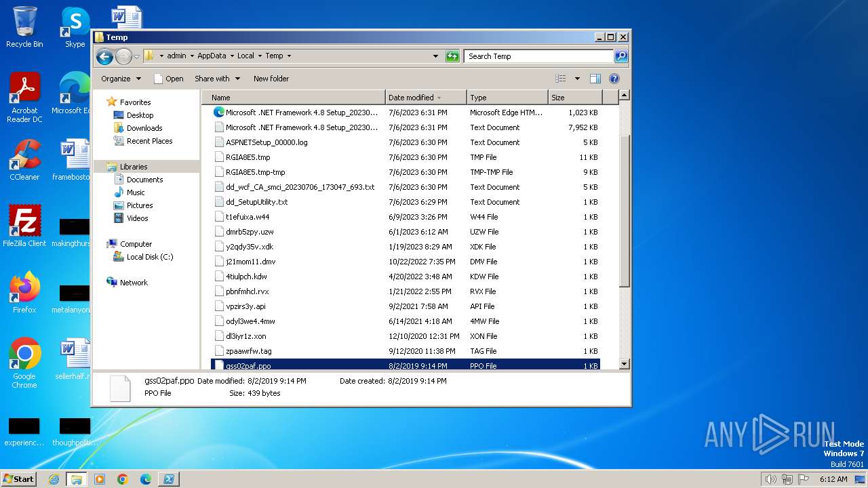Image resolution: width=868 pixels, height=488 pixels.
Task: Click the green Refresh button in address bar
Action: (452, 56)
